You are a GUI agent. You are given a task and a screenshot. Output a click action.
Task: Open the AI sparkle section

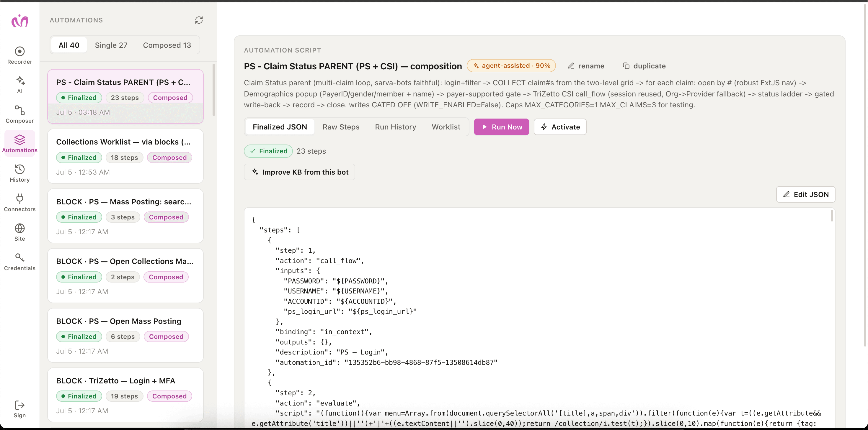point(19,85)
